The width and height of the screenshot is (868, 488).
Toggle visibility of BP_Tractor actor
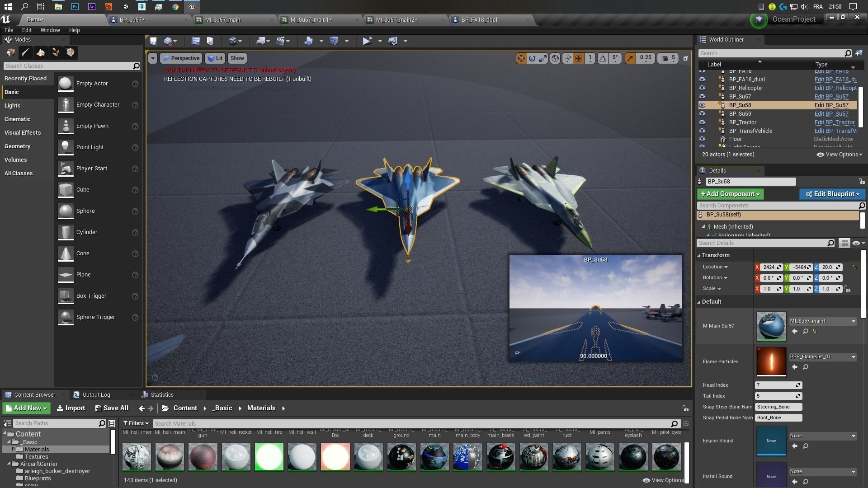click(x=702, y=122)
